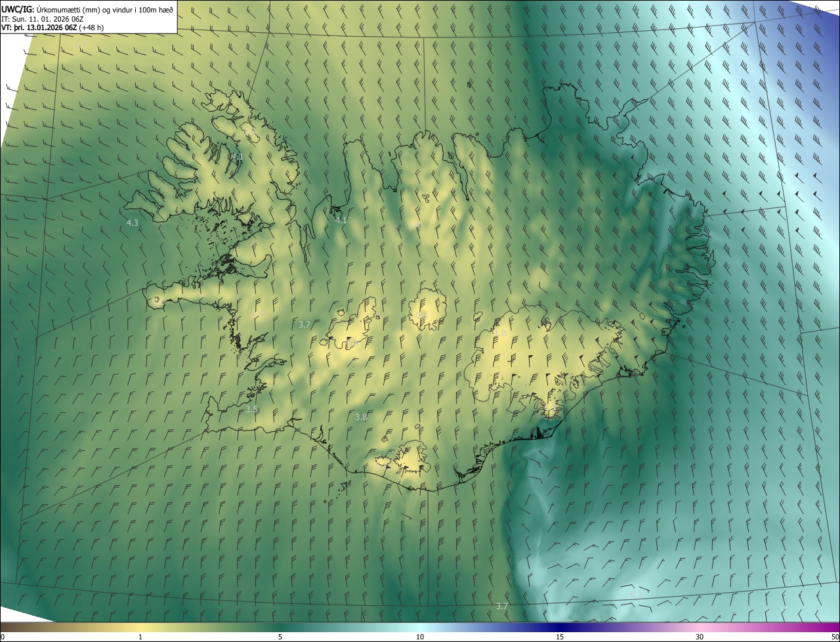
Task: Click the 3.8 value on the map
Action: coord(361,417)
